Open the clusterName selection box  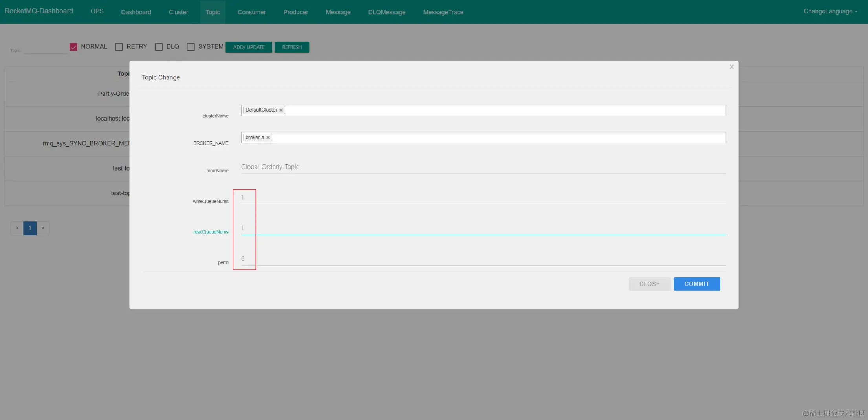(483, 110)
